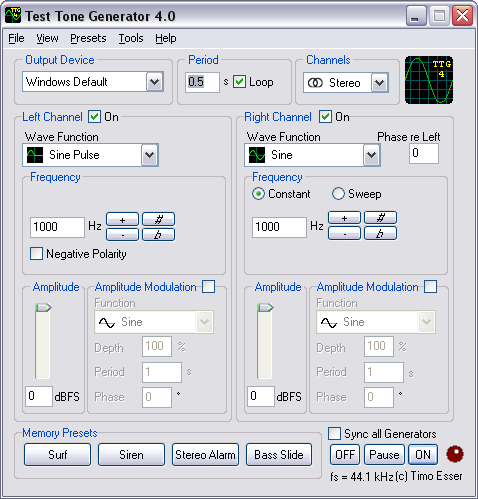Click right amplitude dBFS input field
The width and height of the screenshot is (478, 499).
261,396
